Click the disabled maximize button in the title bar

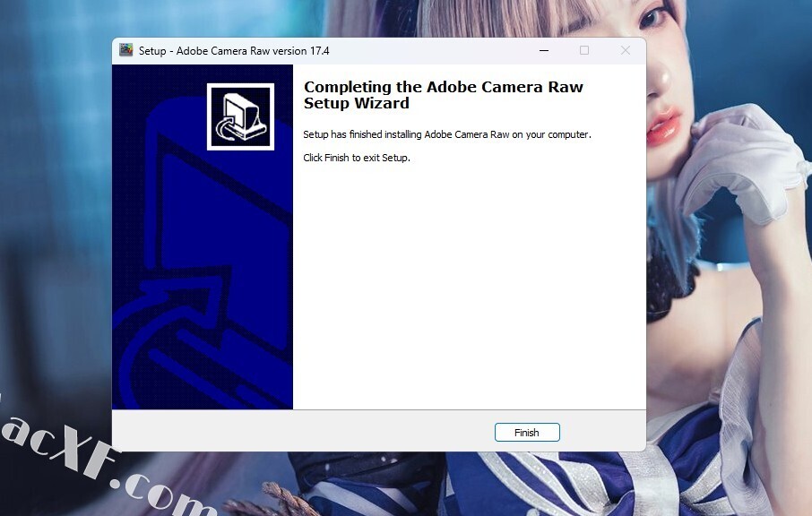tap(584, 50)
